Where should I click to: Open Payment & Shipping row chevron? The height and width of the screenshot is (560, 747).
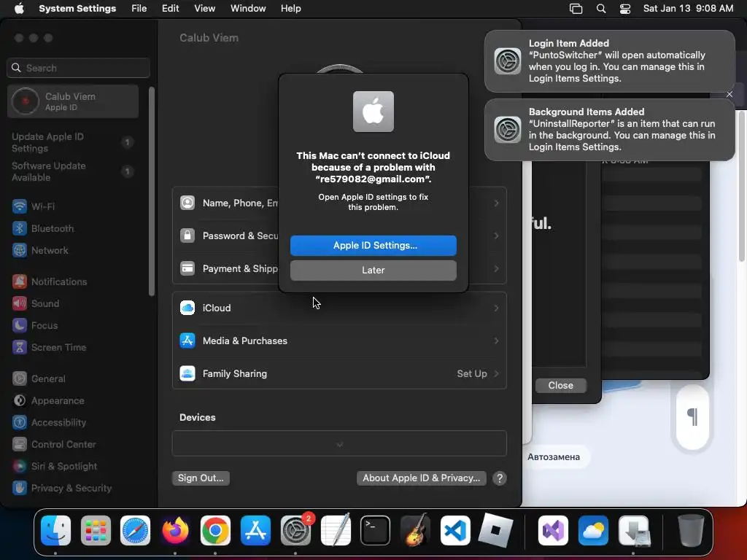[x=496, y=269]
